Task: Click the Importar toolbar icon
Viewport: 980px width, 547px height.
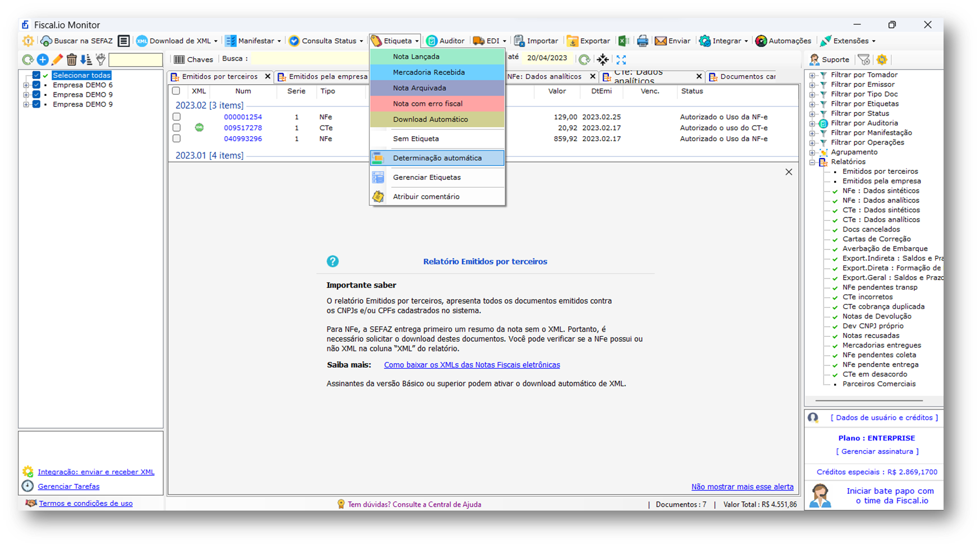Action: click(x=519, y=41)
